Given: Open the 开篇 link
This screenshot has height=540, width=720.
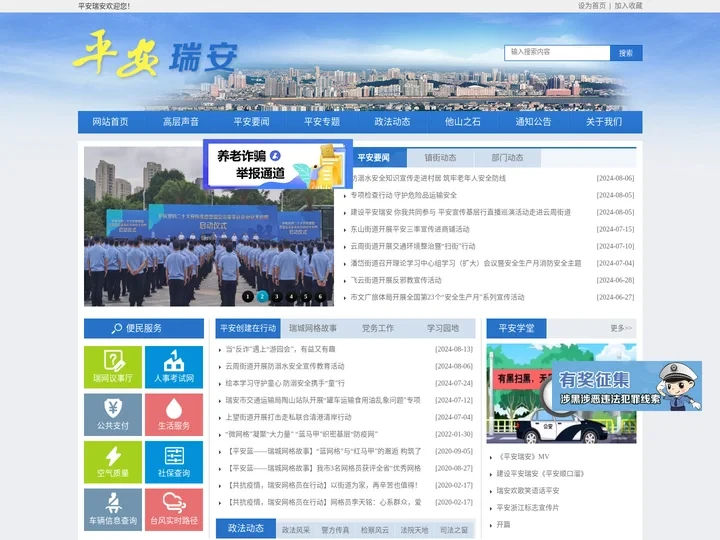Looking at the screenshot, I should (503, 524).
